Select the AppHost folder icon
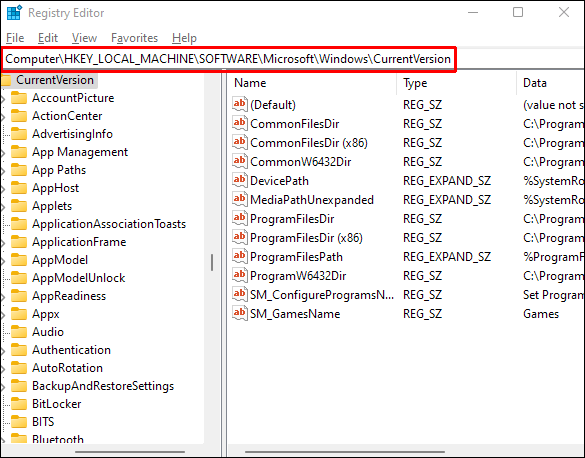Viewport: 585px width, 458px height. click(19, 188)
